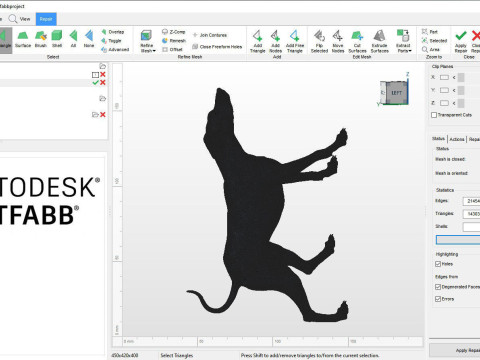The width and height of the screenshot is (480, 360).
Task: Select All triangles icon
Action: pos(73,39)
